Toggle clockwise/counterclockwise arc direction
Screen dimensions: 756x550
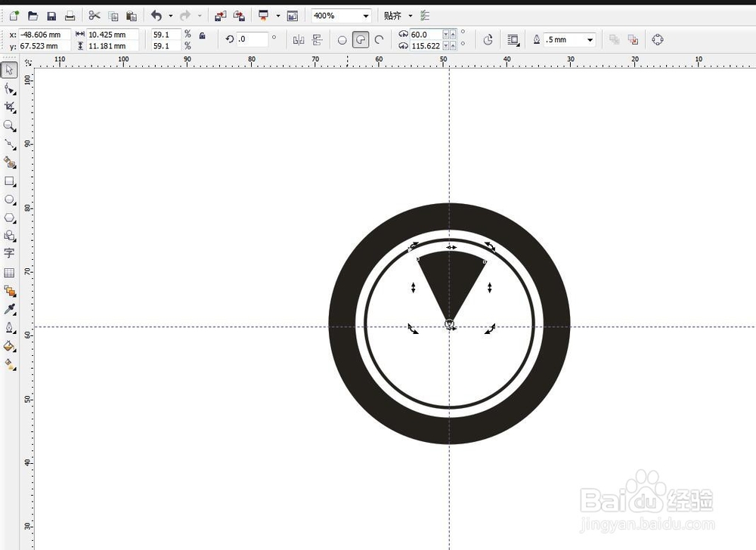pos(488,40)
